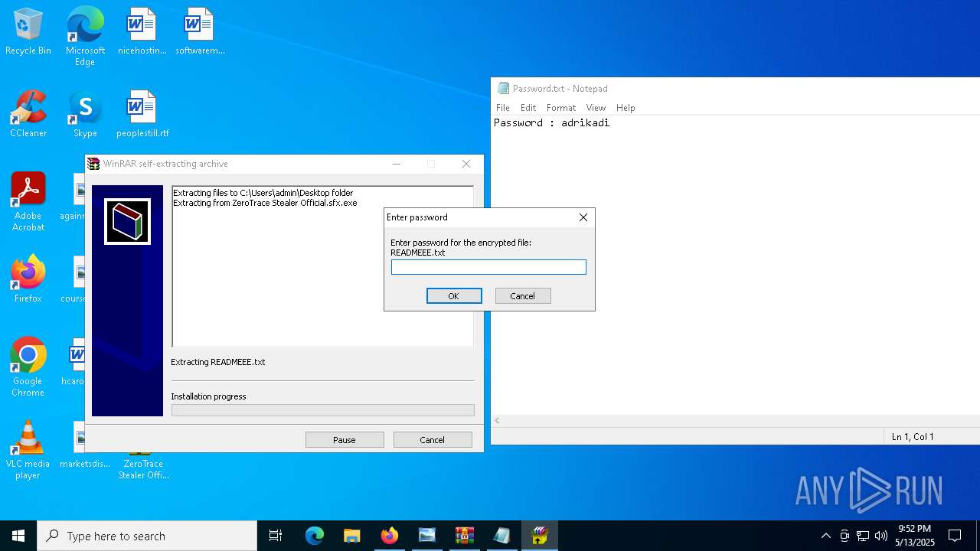Open the notification center
Image resolution: width=980 pixels, height=551 pixels.
tap(955, 536)
